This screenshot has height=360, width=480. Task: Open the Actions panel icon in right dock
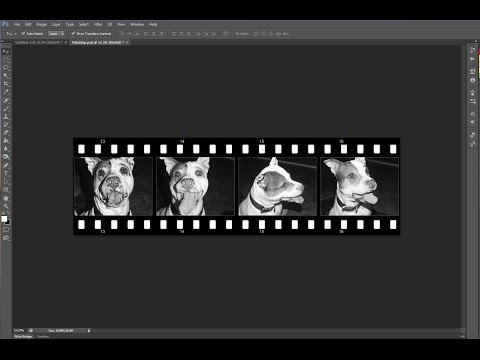click(472, 59)
